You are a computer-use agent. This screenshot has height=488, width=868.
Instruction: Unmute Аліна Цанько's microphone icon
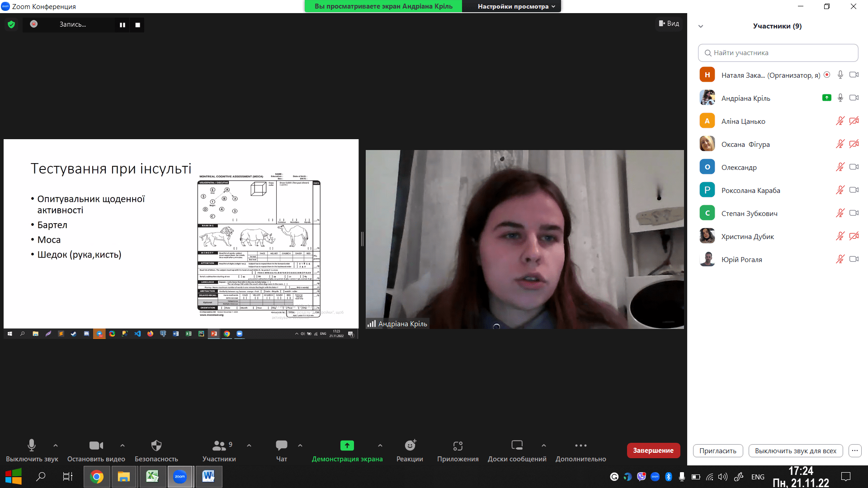(x=840, y=121)
